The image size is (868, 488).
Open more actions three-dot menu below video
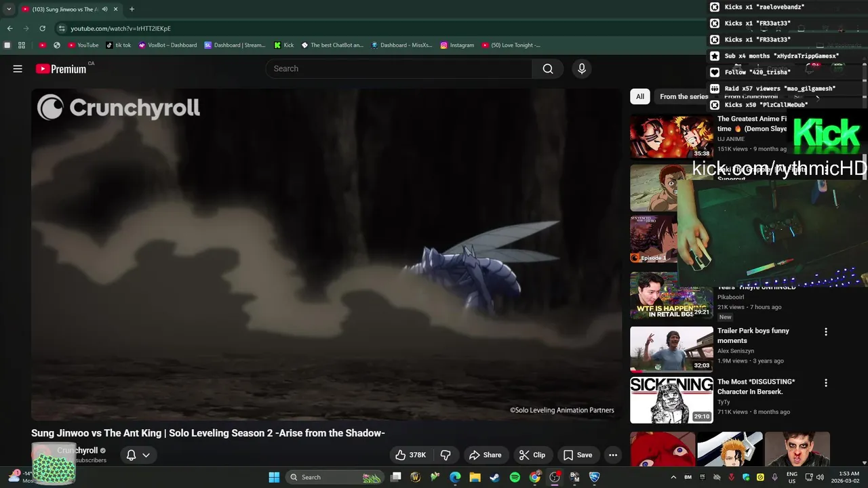(613, 455)
